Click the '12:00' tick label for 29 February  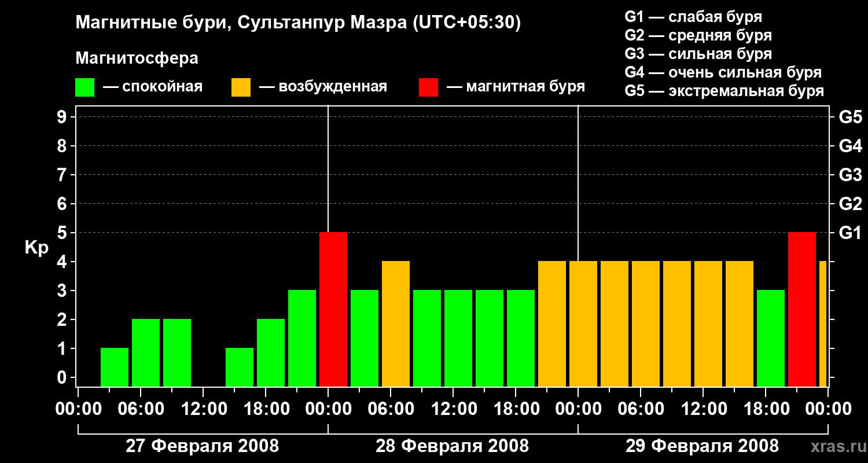[x=703, y=409]
